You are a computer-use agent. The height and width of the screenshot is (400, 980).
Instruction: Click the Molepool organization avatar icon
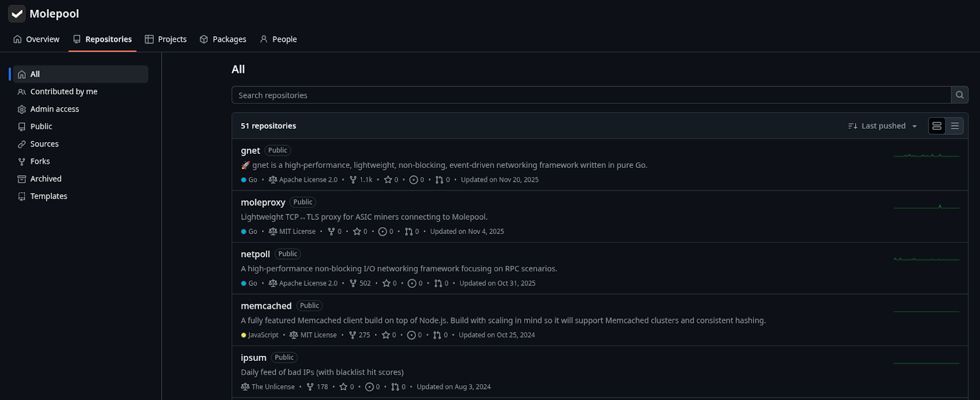tap(17, 13)
